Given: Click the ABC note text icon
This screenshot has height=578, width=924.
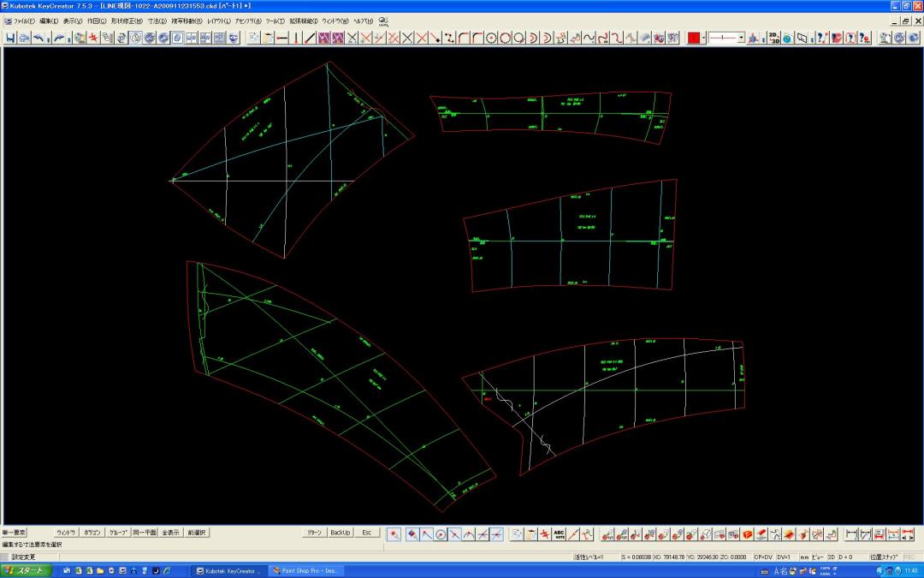Looking at the screenshot, I should (560, 534).
